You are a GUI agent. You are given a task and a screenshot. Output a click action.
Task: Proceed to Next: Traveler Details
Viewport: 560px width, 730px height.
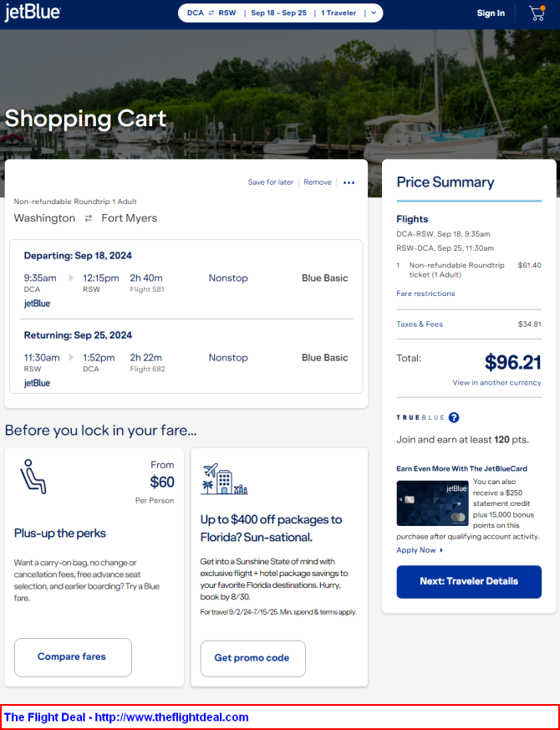click(x=469, y=581)
